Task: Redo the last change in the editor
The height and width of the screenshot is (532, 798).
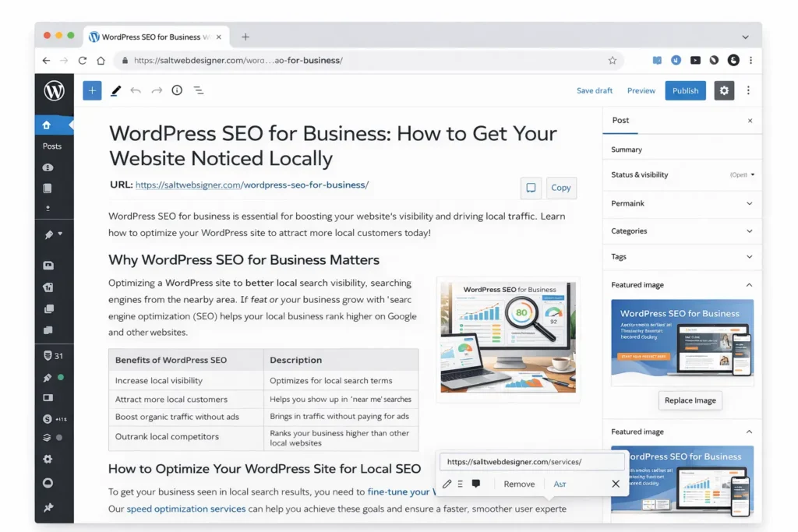Action: click(x=156, y=90)
